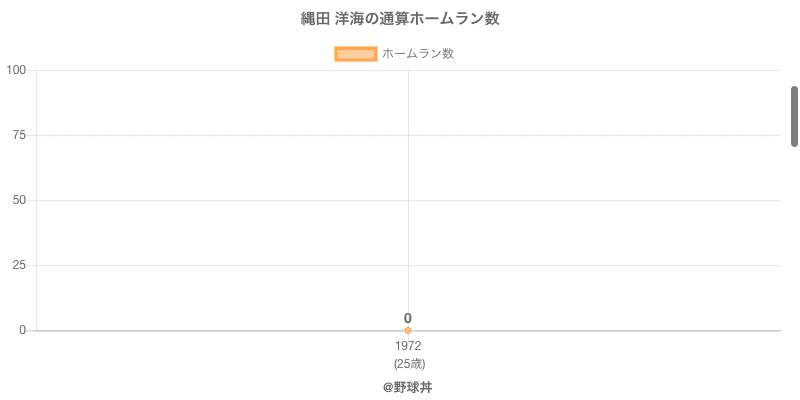
Task: Click the x-axis baseline at zero
Action: pyautogui.click(x=600, y=330)
